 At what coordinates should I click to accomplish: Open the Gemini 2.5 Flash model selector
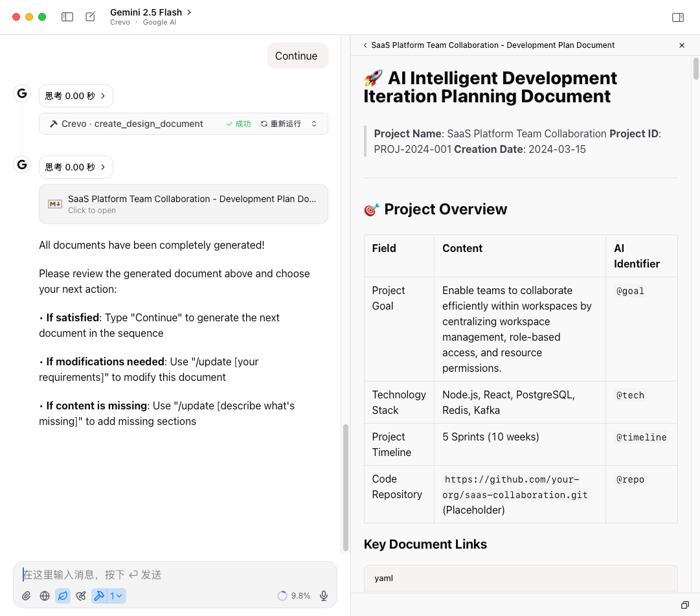[150, 12]
